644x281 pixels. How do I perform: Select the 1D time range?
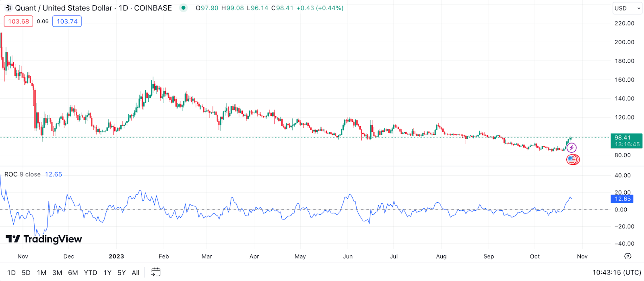coord(11,273)
